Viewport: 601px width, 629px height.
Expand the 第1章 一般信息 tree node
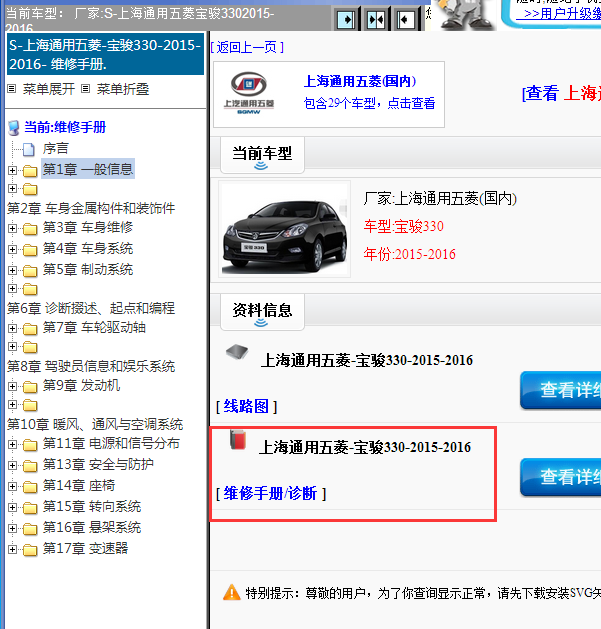[x=12, y=170]
